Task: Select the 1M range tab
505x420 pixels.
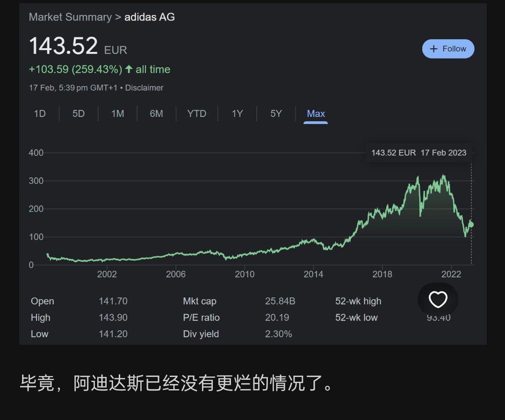Action: pos(117,114)
